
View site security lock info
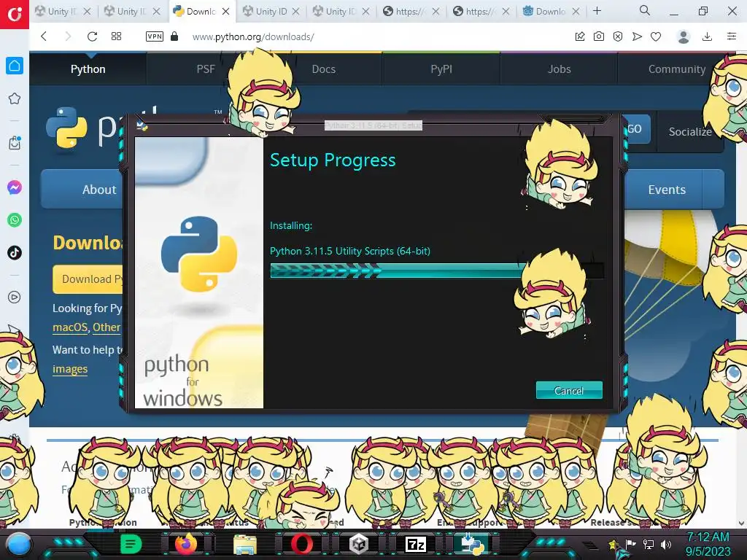(x=174, y=36)
